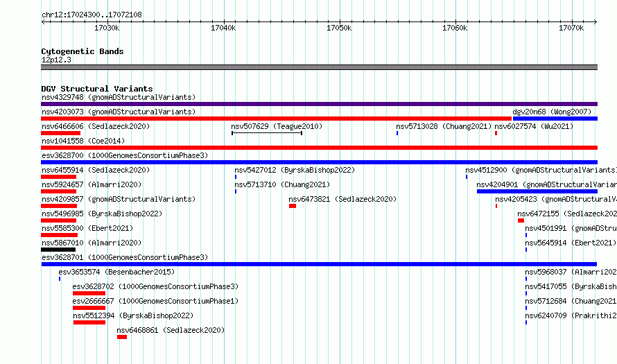Open nsv6466606 (Sedlazeck2020) entry

[96, 126]
